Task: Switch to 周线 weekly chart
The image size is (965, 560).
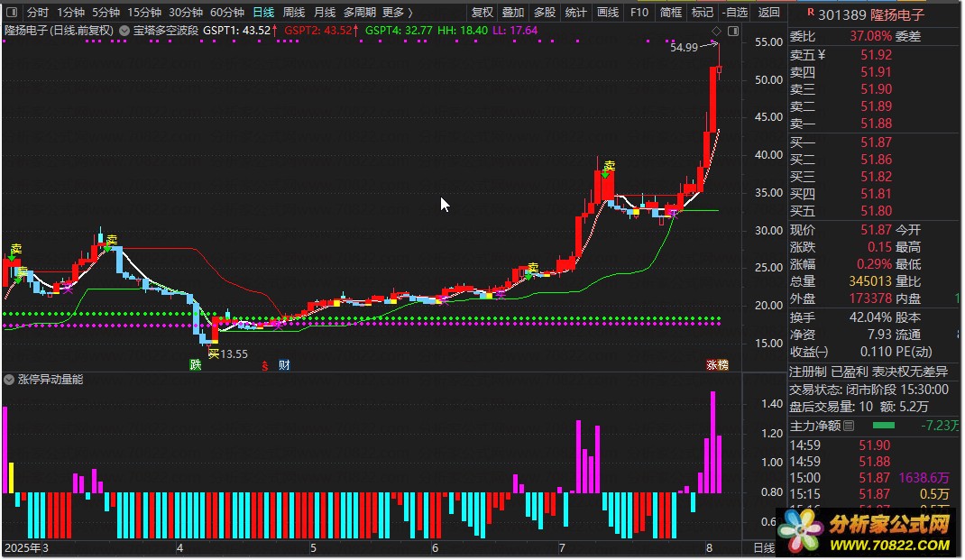Action: [x=294, y=13]
